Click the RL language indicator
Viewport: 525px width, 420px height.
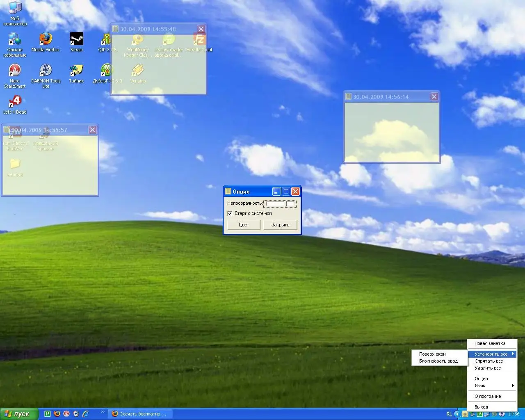point(449,414)
